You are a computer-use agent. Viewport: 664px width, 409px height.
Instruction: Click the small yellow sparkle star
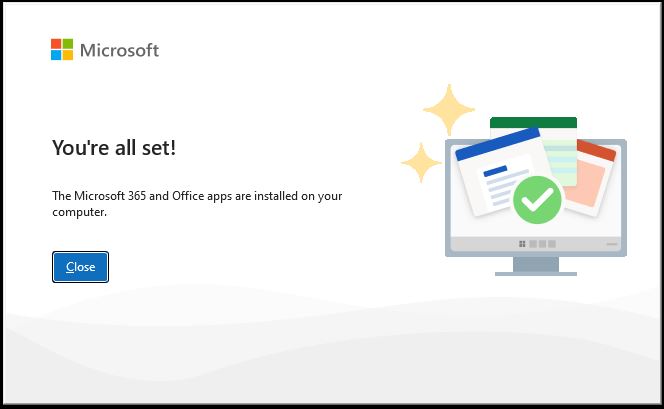pyautogui.click(x=421, y=163)
